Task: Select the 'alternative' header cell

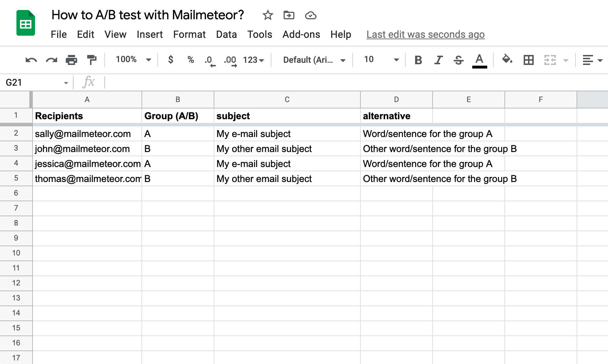Action: pyautogui.click(x=397, y=116)
